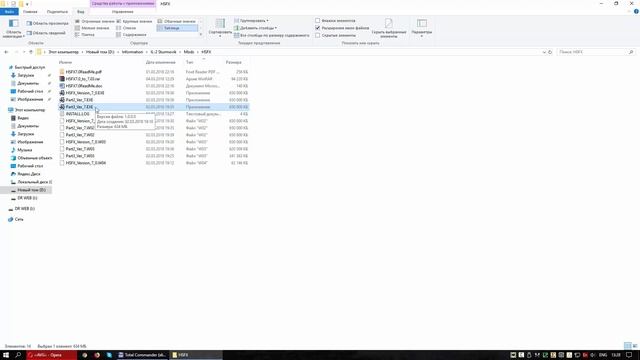
Task: Open Windows taskbar search
Action: (x=18, y=355)
